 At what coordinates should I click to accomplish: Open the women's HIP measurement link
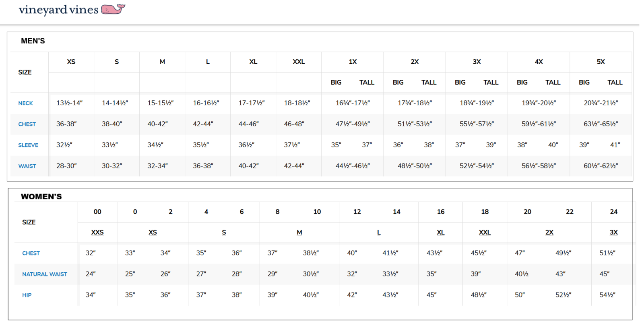click(27, 295)
